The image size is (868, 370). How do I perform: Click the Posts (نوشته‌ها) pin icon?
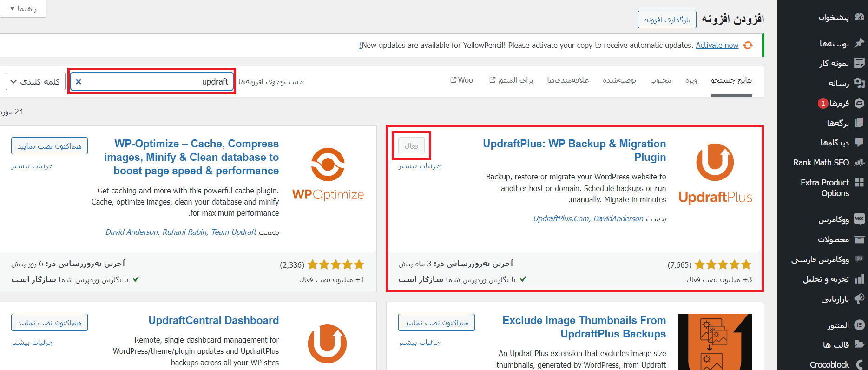click(859, 43)
